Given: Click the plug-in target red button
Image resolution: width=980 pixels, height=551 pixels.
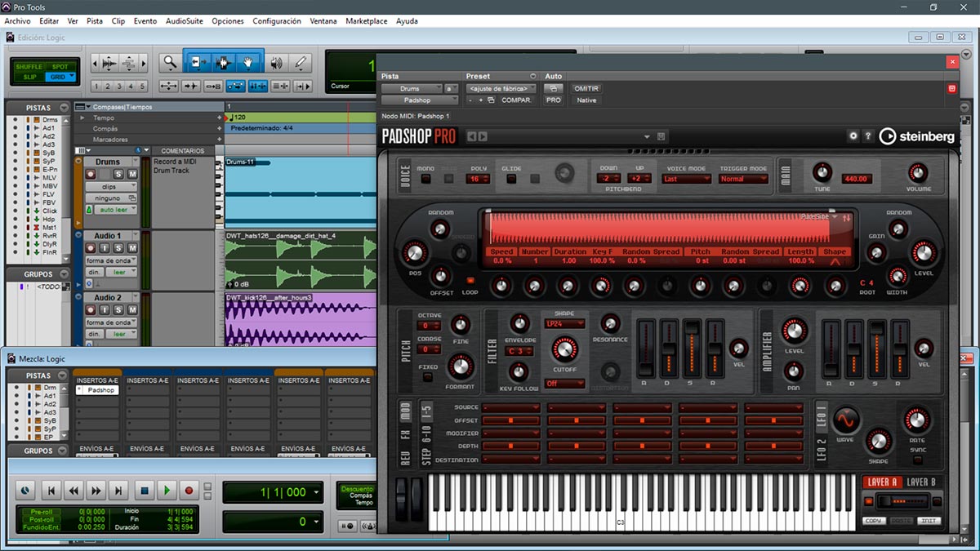Looking at the screenshot, I should click(x=951, y=88).
